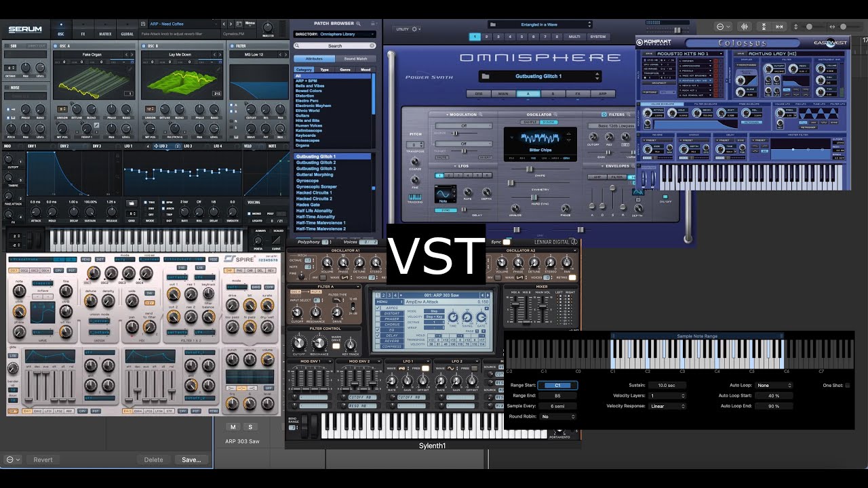Toggle Serum OSC A on/off
Image resolution: width=868 pixels, height=488 pixels.
(55, 46)
